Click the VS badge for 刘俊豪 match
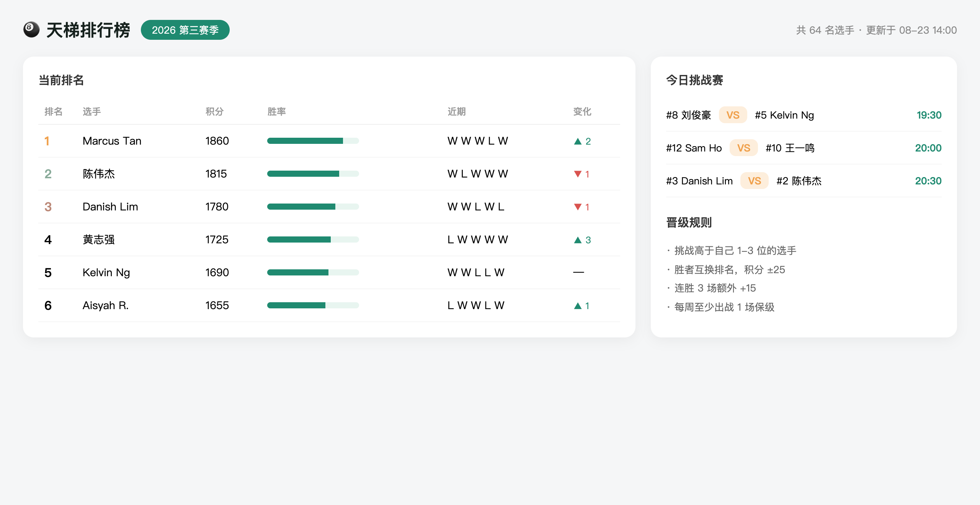This screenshot has width=980, height=505. (733, 115)
